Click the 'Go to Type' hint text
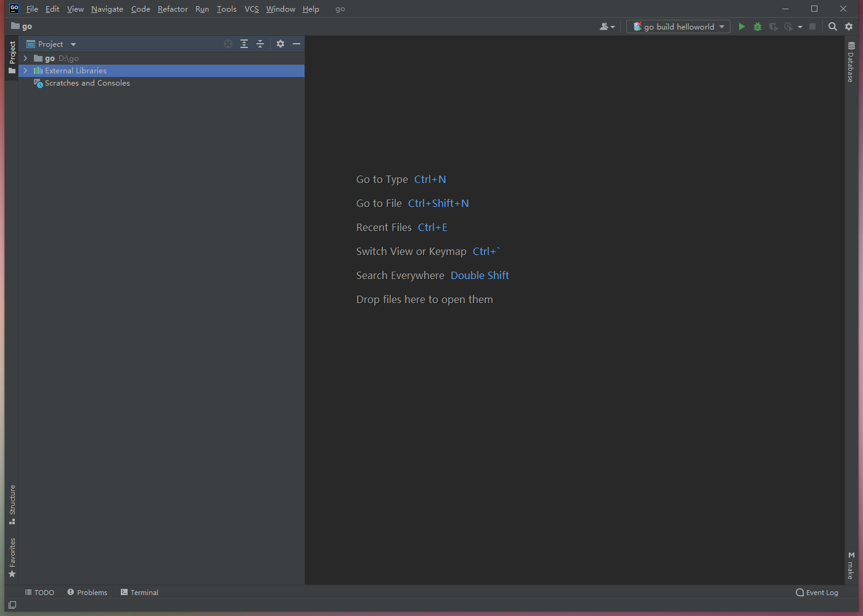 [382, 179]
